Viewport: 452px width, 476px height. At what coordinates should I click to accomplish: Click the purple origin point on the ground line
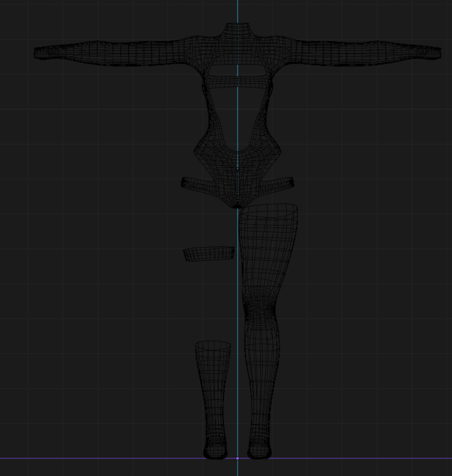click(238, 458)
